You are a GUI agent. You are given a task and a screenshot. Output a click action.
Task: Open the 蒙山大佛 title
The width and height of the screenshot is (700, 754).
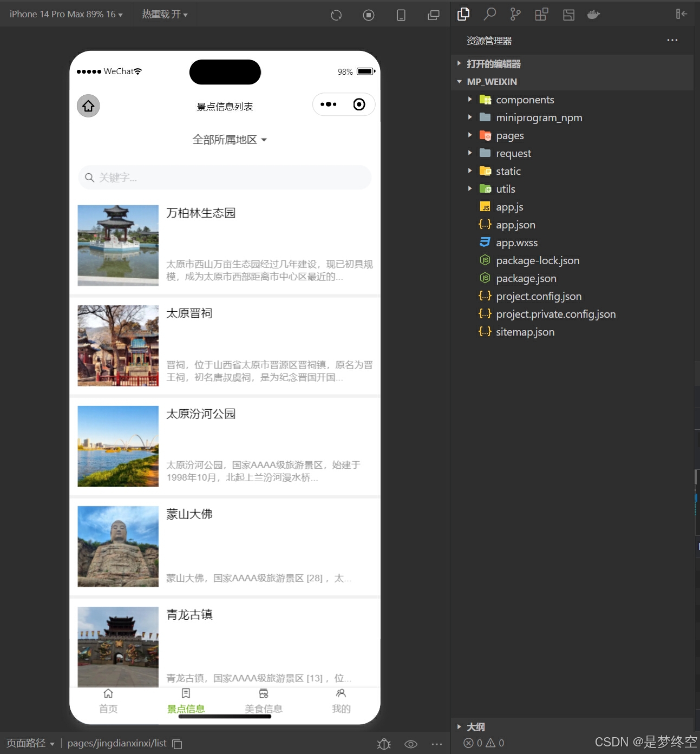point(189,514)
